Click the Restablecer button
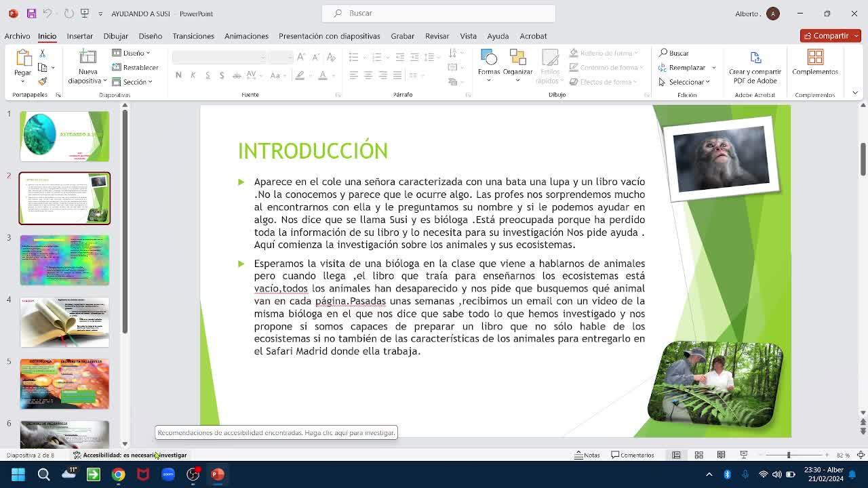Screen dimensions: 868x488 [136, 67]
